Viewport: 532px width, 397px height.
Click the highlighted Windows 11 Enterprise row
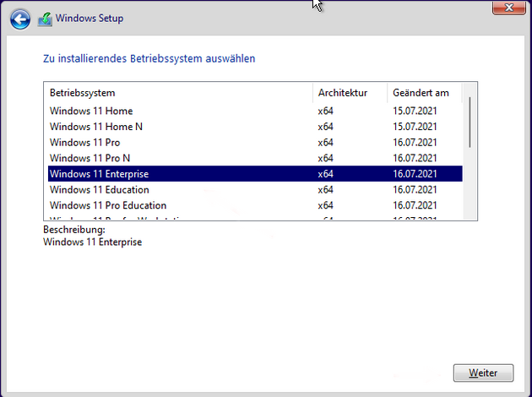tap(99, 174)
